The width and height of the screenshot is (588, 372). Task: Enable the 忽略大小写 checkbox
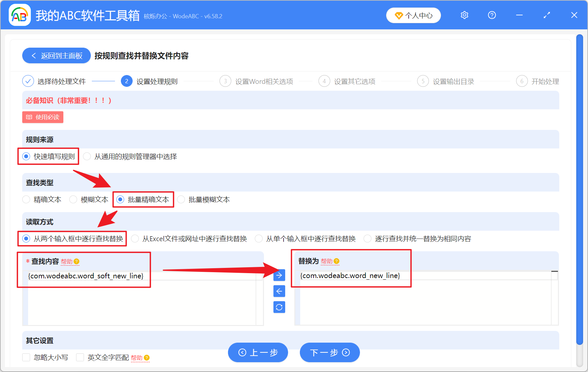(x=26, y=357)
